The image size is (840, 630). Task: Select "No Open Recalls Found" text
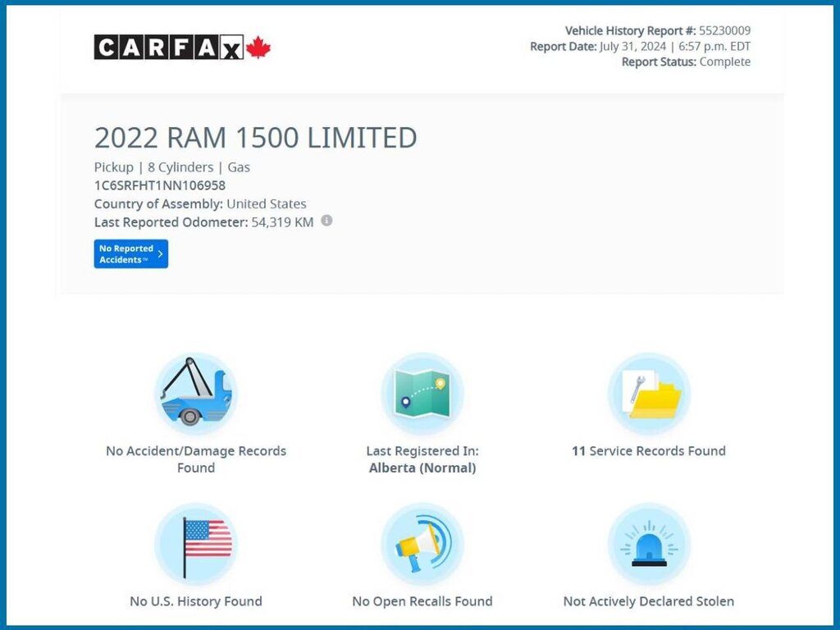point(422,601)
